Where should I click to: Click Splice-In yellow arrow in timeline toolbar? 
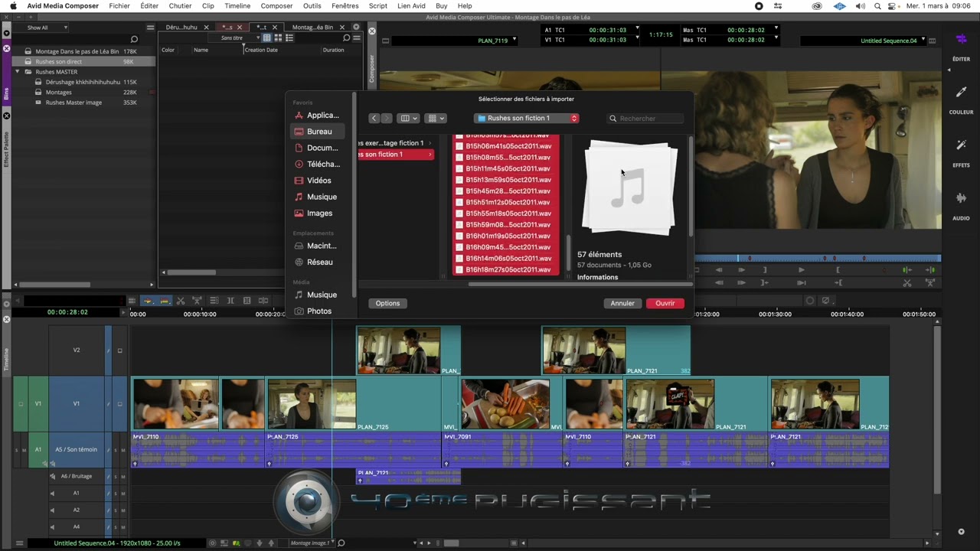coord(148,301)
